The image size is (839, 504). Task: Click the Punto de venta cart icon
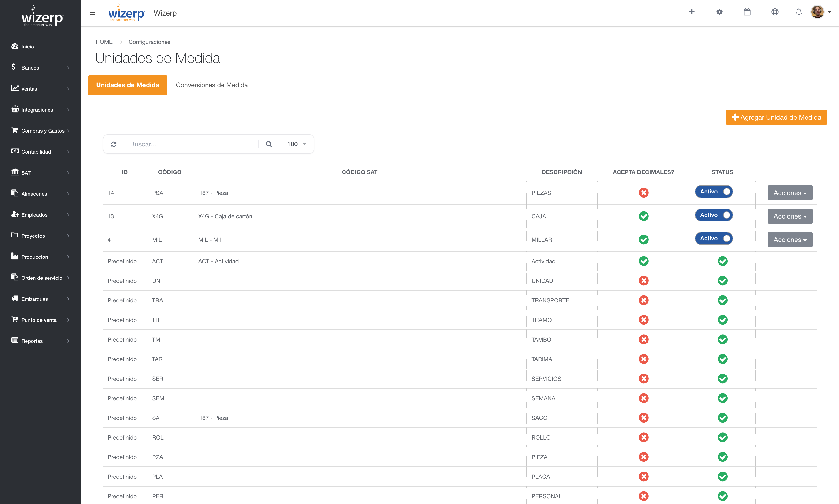pos(15,319)
